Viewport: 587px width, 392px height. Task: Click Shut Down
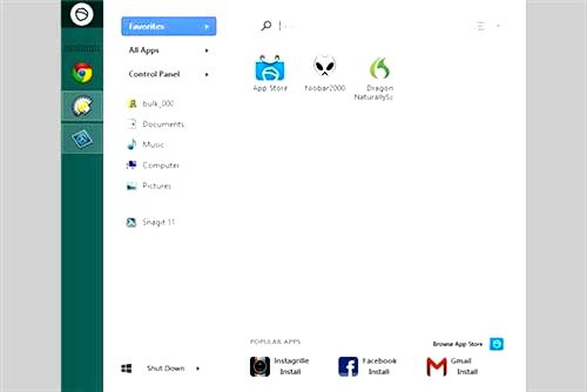point(165,368)
